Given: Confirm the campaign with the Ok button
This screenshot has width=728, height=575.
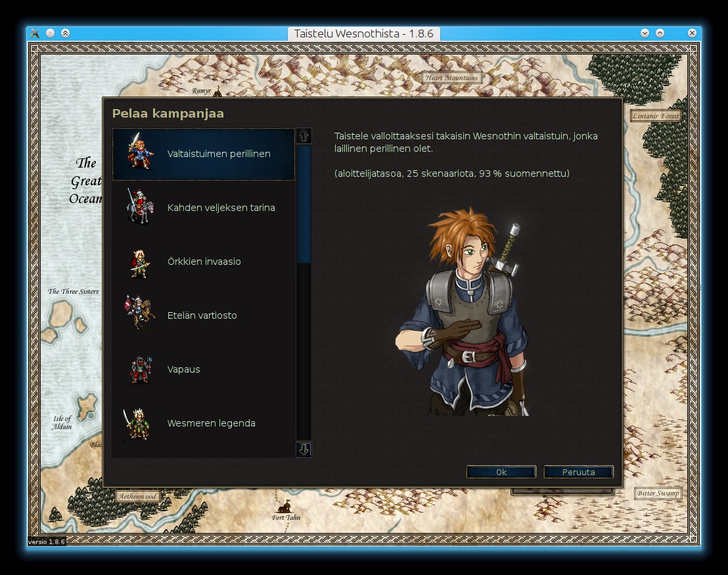Looking at the screenshot, I should tap(501, 472).
